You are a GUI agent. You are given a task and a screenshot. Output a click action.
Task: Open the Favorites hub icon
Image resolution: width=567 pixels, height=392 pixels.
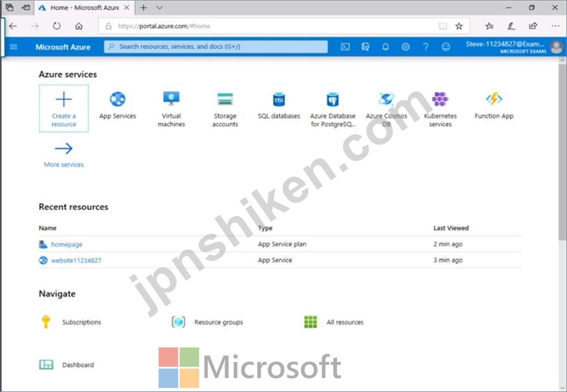tap(489, 26)
